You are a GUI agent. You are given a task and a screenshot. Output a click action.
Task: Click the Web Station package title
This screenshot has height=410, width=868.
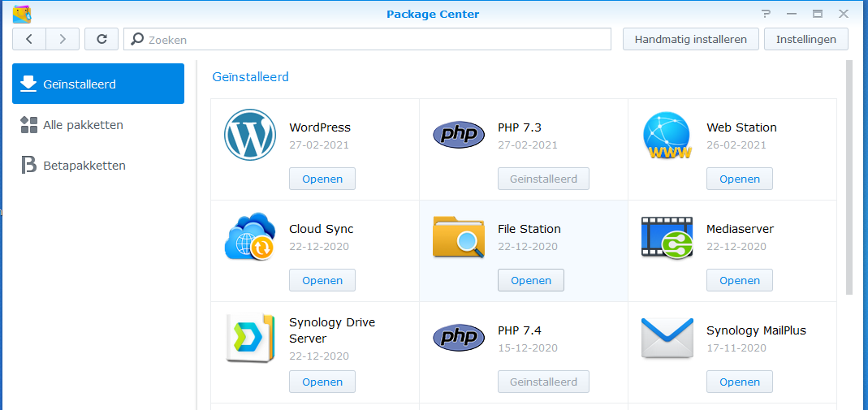point(742,127)
